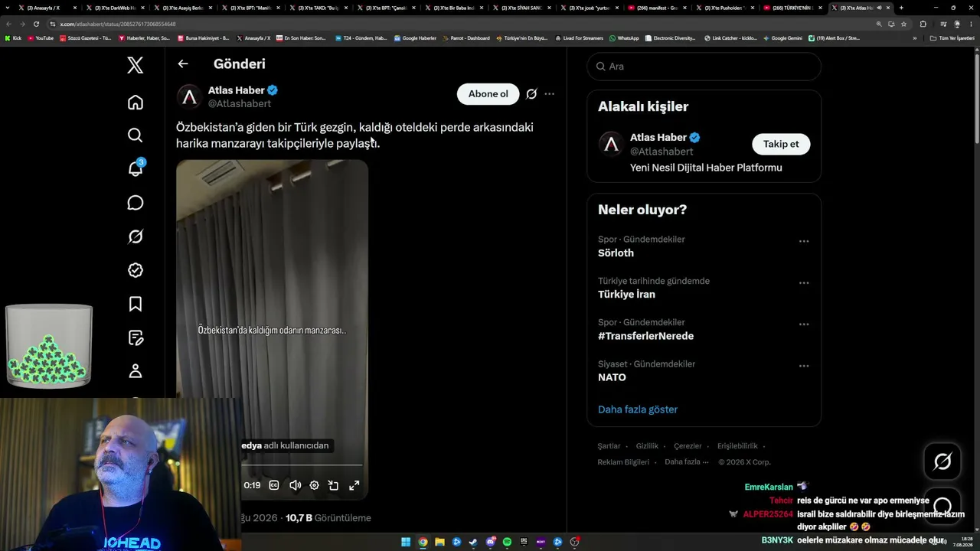Switch to the X'te SİYAH SANCAK tab
Viewport: 980px width, 551px height.
click(521, 8)
